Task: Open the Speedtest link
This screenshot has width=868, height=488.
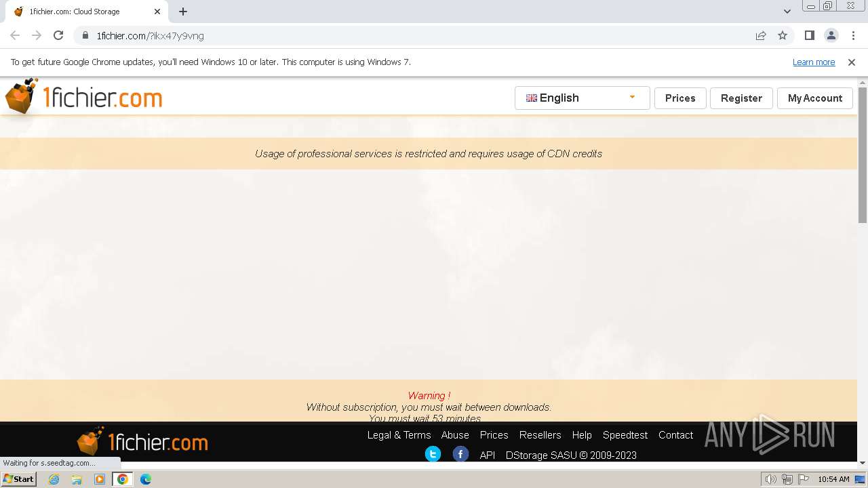Action: pos(625,435)
